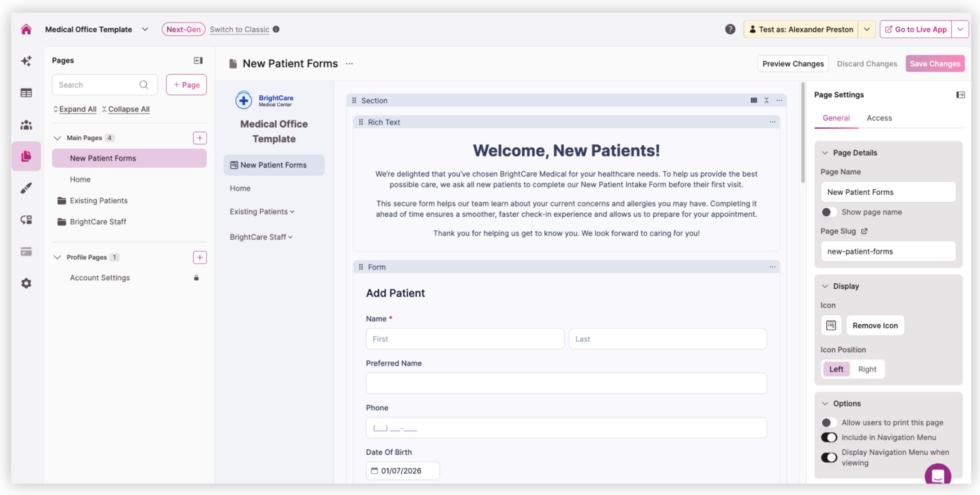Collapse the Main Pages section
Image resolution: width=980 pixels, height=495 pixels.
[57, 138]
